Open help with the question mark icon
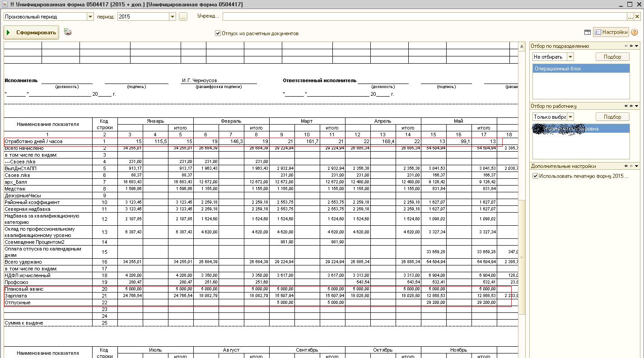 [x=635, y=33]
